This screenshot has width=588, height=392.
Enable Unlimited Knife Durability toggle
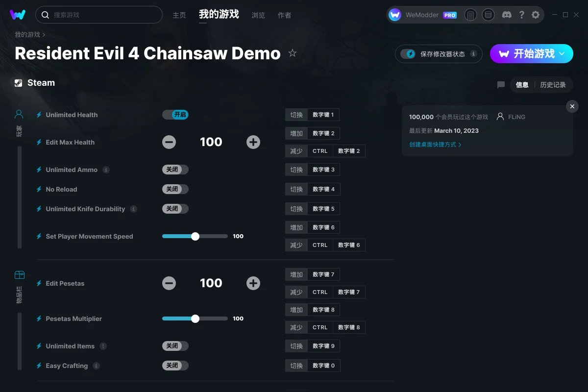tap(175, 209)
